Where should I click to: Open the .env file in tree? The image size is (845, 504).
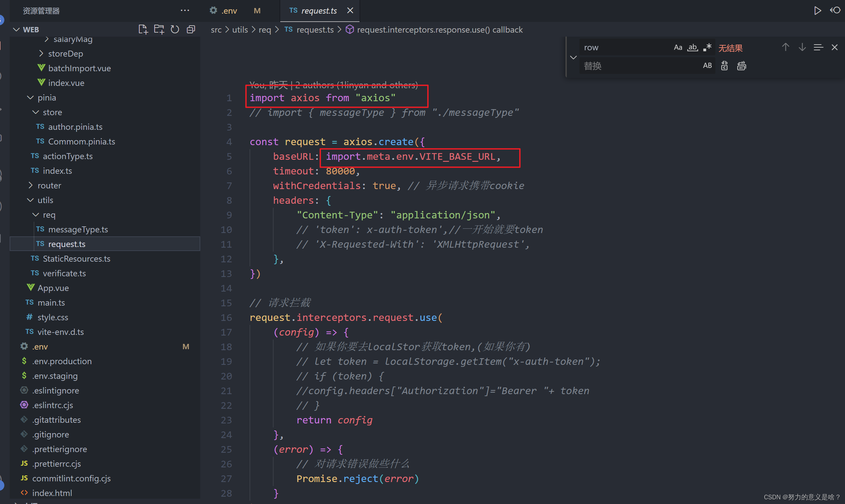click(x=40, y=347)
